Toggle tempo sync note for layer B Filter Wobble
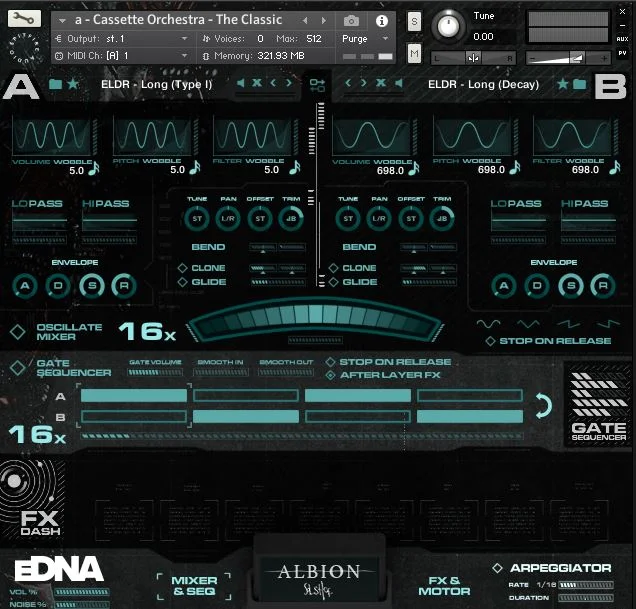This screenshot has width=636, height=609. [615, 167]
